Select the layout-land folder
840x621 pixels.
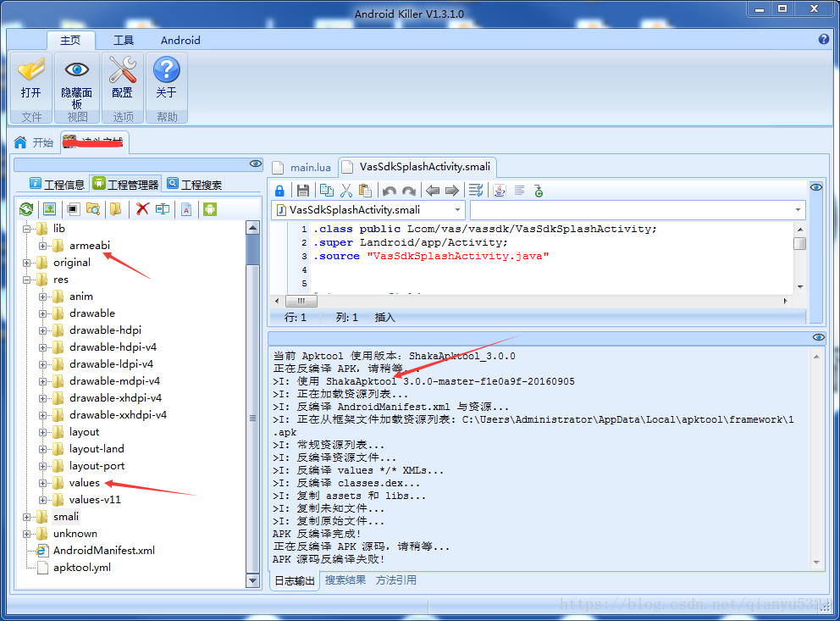tap(97, 449)
